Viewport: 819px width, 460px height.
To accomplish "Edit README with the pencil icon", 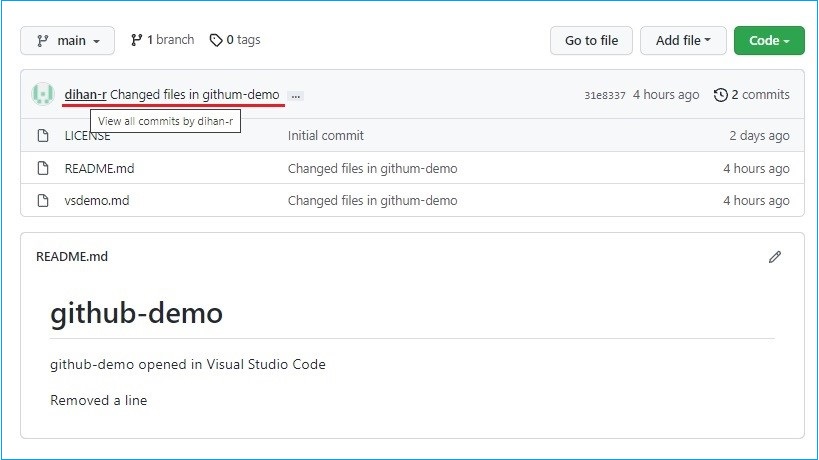I will pos(775,257).
